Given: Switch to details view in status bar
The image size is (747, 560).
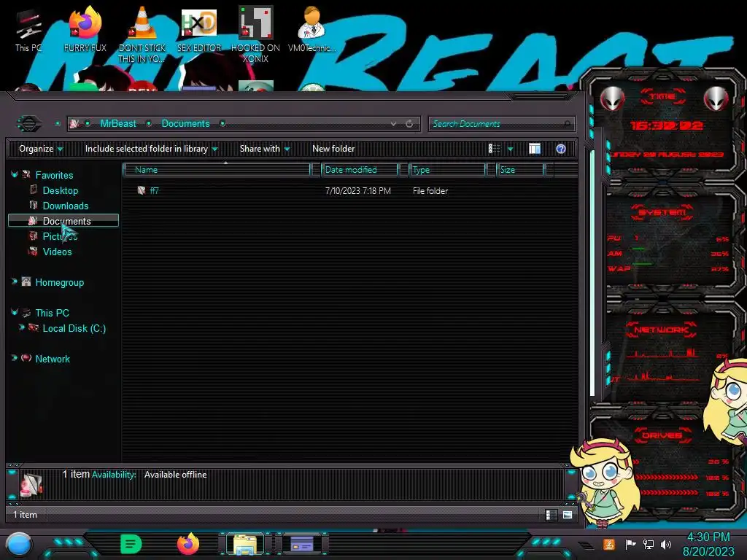Looking at the screenshot, I should point(551,515).
